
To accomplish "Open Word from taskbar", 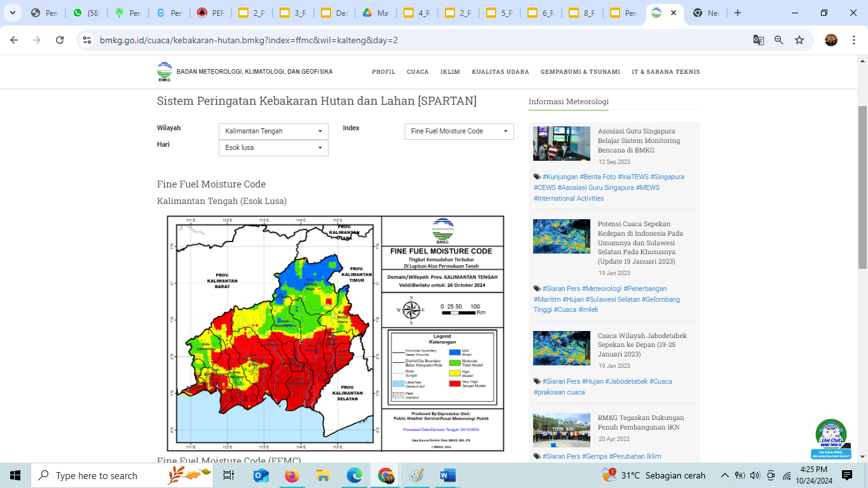I will click(447, 475).
